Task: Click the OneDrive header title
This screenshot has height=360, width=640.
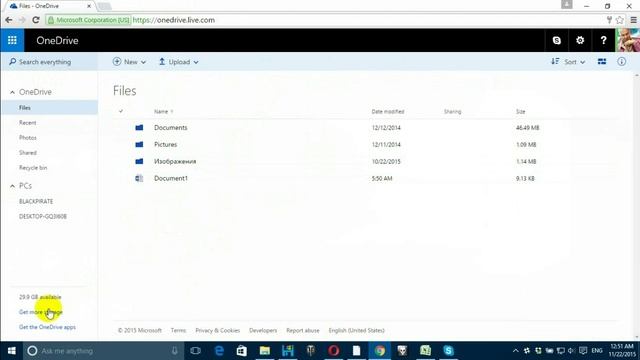Action: (x=57, y=40)
